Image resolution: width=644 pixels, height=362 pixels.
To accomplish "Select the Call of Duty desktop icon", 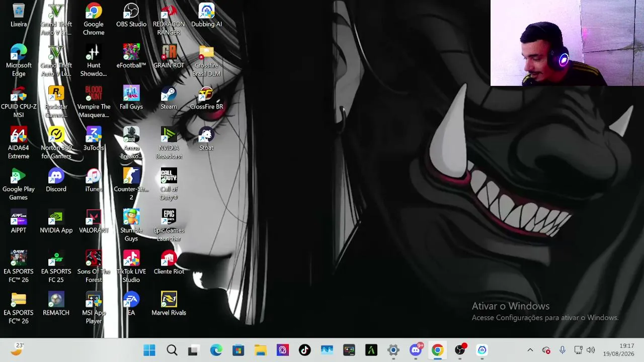I will pyautogui.click(x=169, y=185).
